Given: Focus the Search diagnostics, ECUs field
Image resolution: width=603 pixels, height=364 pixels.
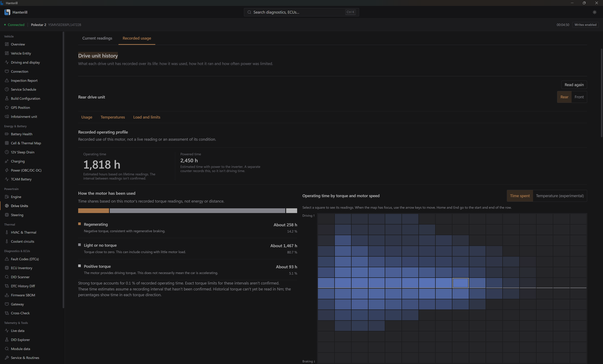Looking at the screenshot, I should point(301,12).
